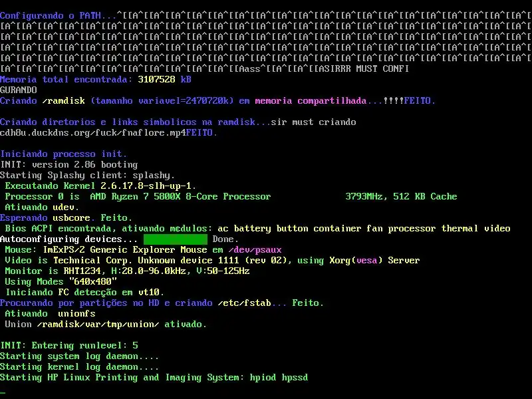Click 'Xorg(vesa) Server' text

tap(374, 260)
